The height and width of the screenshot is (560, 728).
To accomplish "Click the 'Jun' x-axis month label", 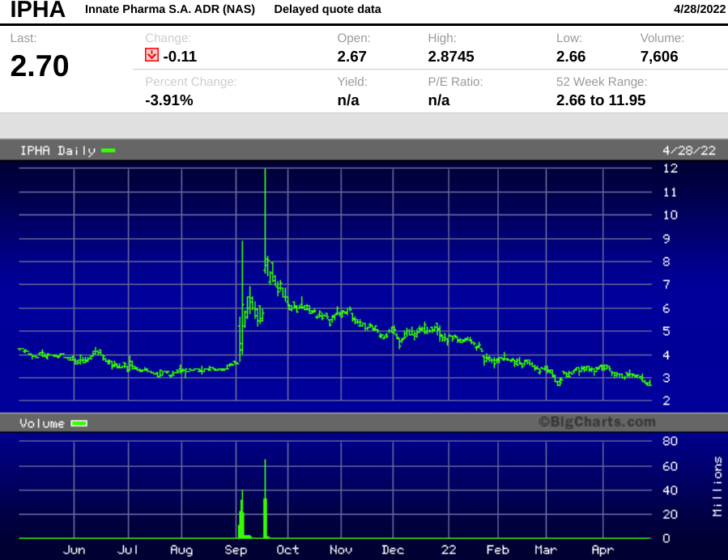I will (74, 549).
